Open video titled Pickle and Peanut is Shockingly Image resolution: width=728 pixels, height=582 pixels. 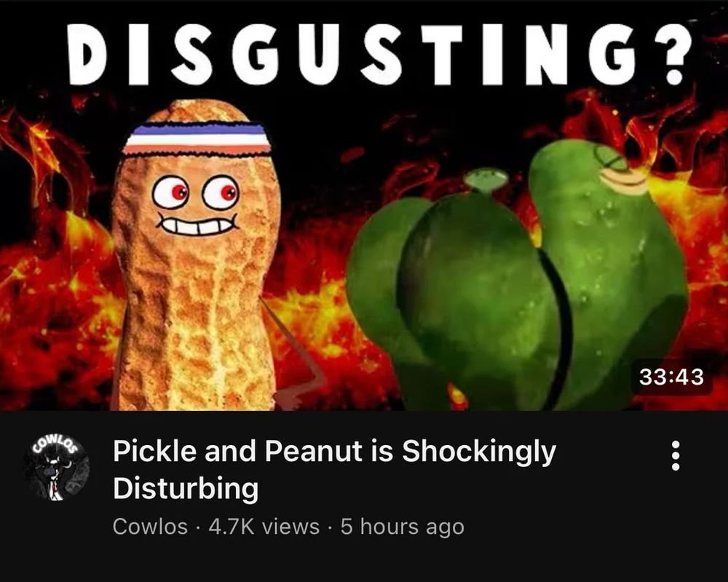point(334,452)
